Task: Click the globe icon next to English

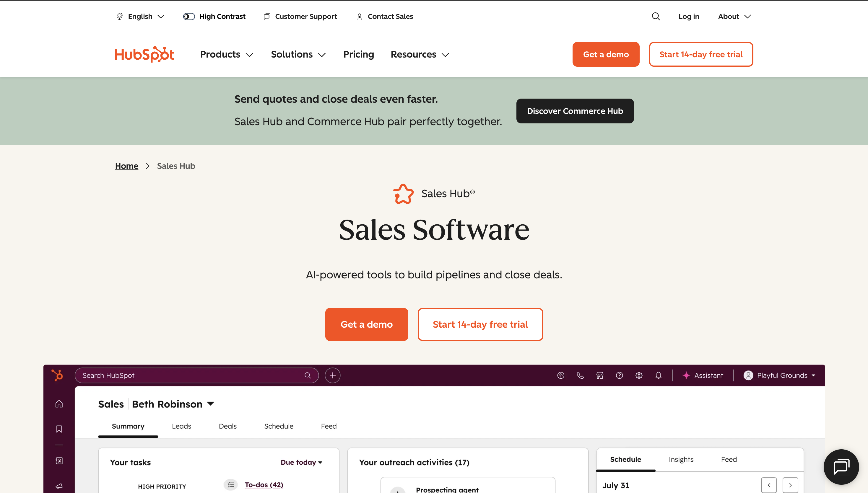Action: point(120,16)
